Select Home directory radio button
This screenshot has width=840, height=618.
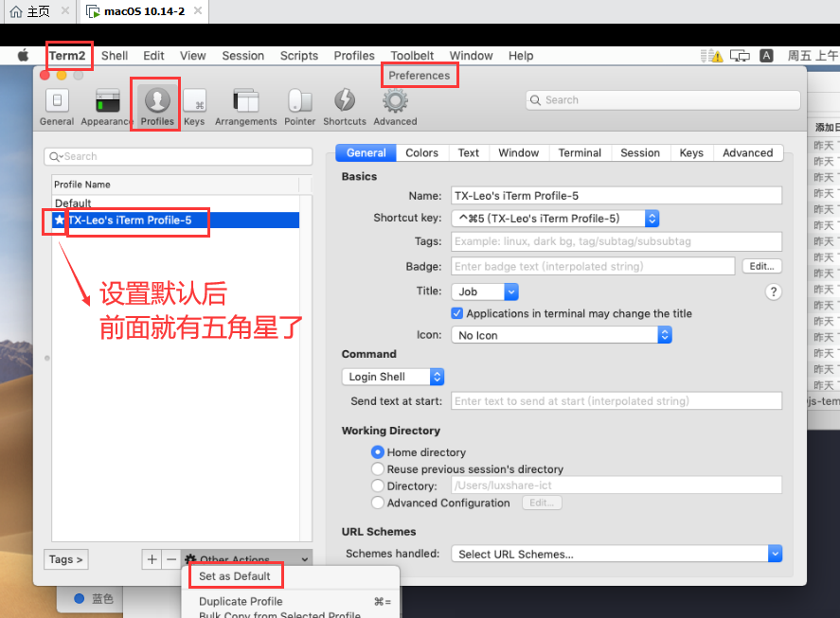point(378,452)
